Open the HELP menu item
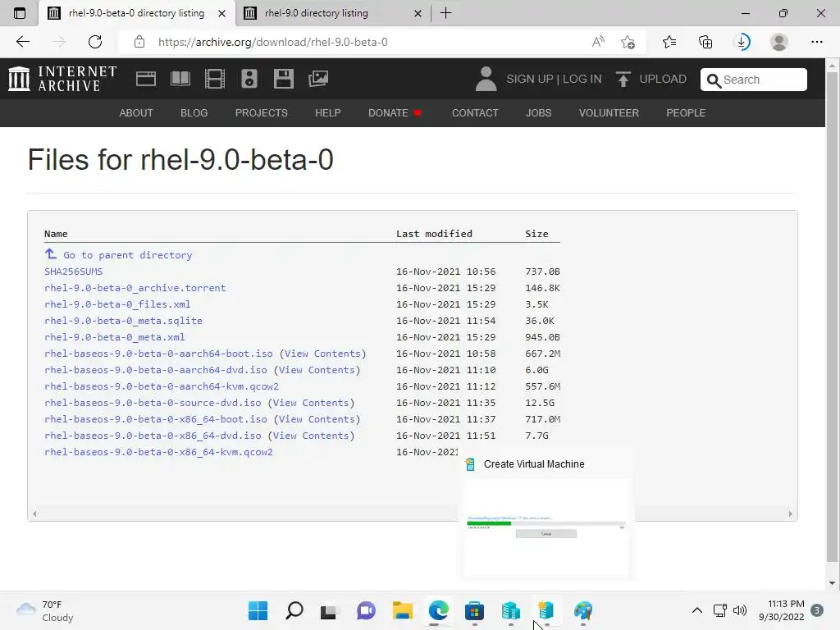 pyautogui.click(x=328, y=113)
